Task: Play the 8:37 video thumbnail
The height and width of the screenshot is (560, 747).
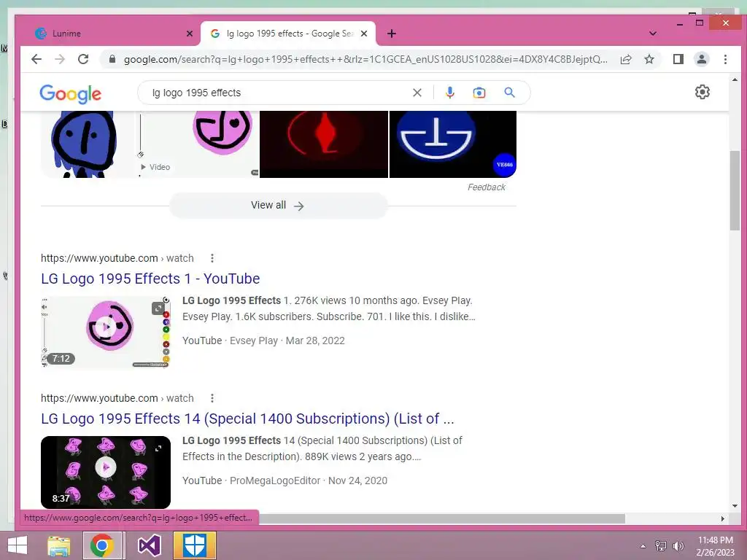Action: pos(106,472)
